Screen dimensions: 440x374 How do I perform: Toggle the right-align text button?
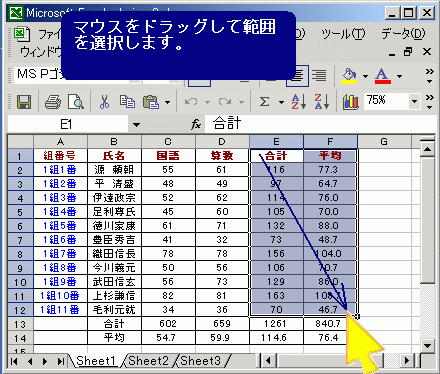319,76
